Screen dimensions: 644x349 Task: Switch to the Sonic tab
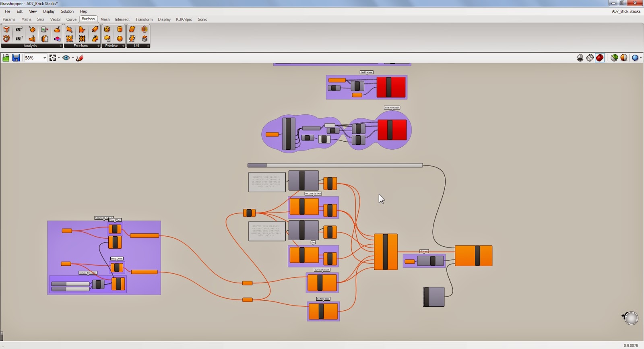click(202, 19)
